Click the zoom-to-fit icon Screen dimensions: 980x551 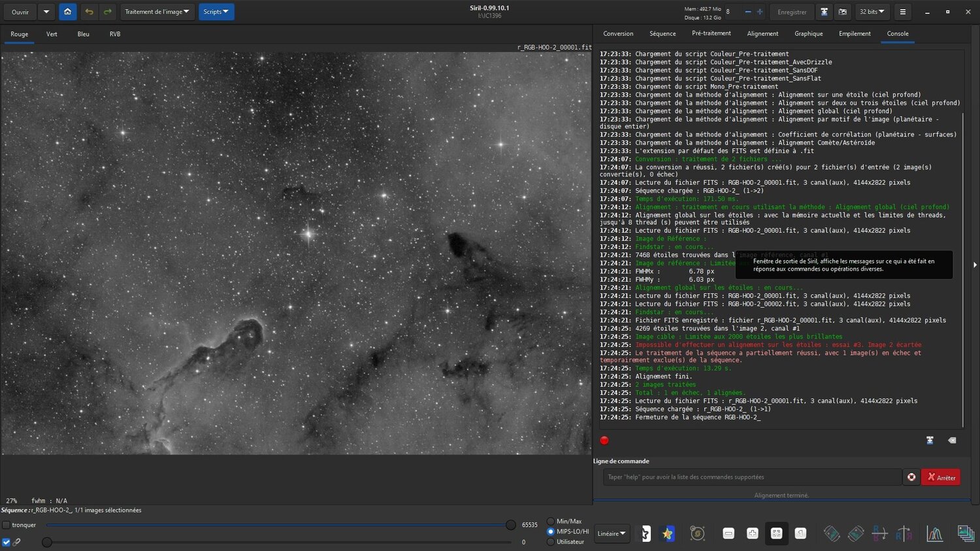[776, 534]
